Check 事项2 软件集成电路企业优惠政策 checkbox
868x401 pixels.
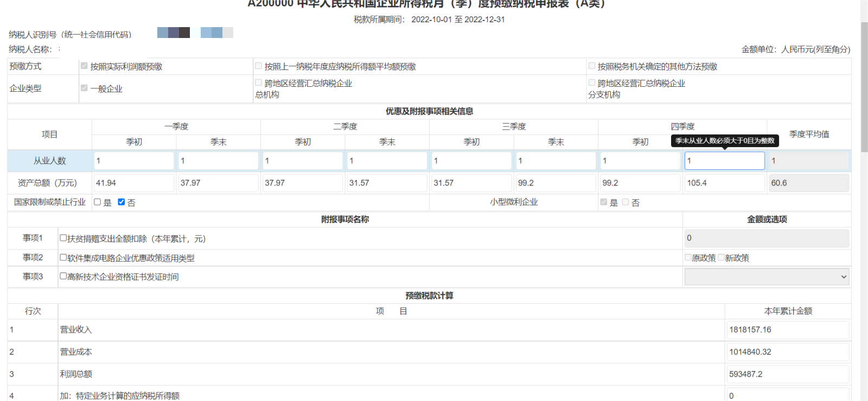click(63, 257)
